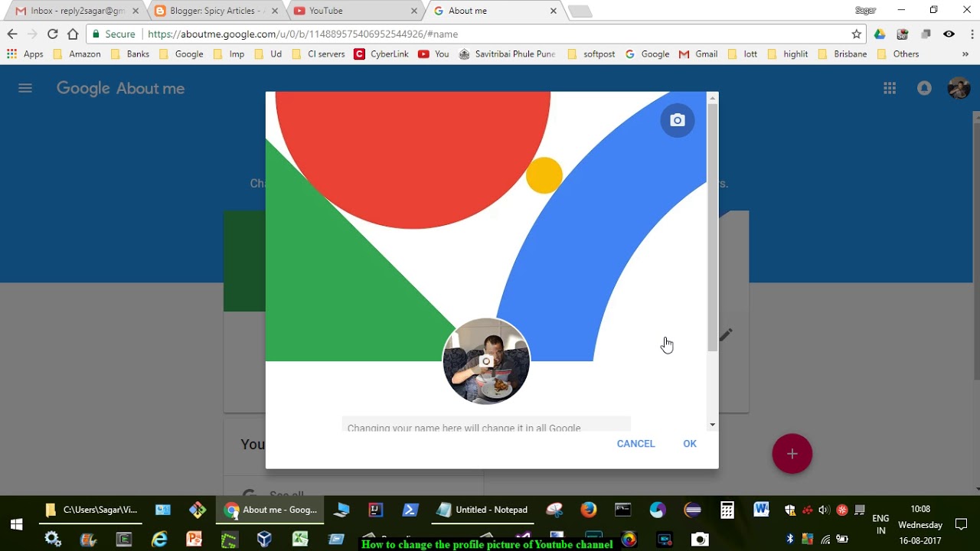Open the Eclipse taskbar icon

tap(692, 510)
